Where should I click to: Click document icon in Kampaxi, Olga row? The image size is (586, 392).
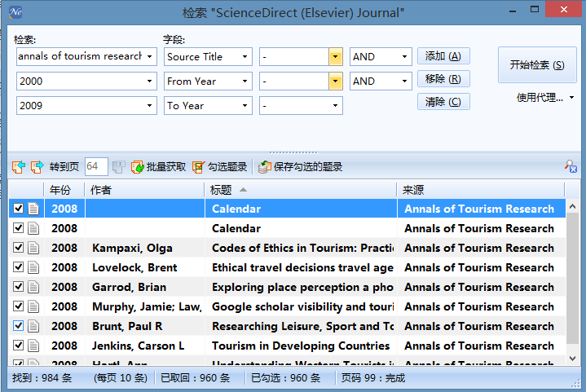tap(33, 248)
